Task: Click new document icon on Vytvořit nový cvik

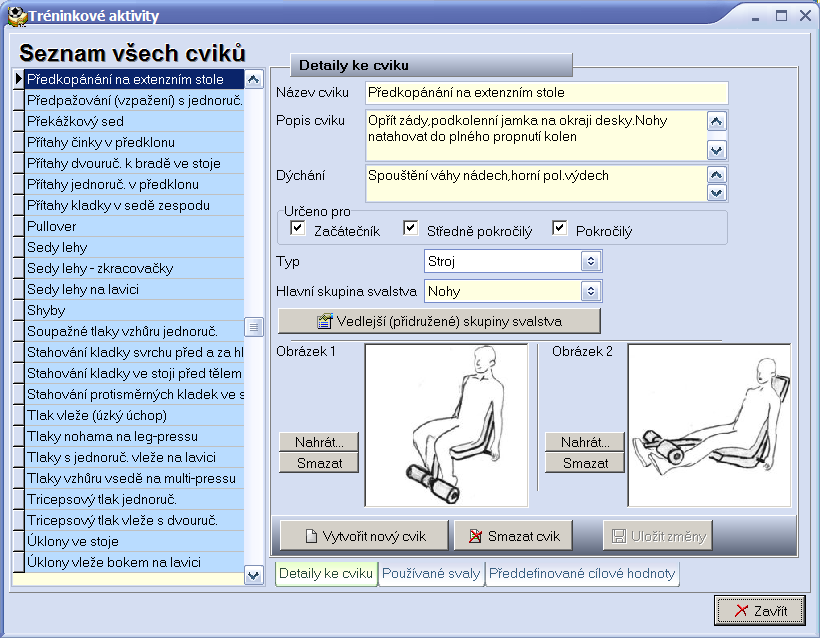Action: tap(311, 536)
